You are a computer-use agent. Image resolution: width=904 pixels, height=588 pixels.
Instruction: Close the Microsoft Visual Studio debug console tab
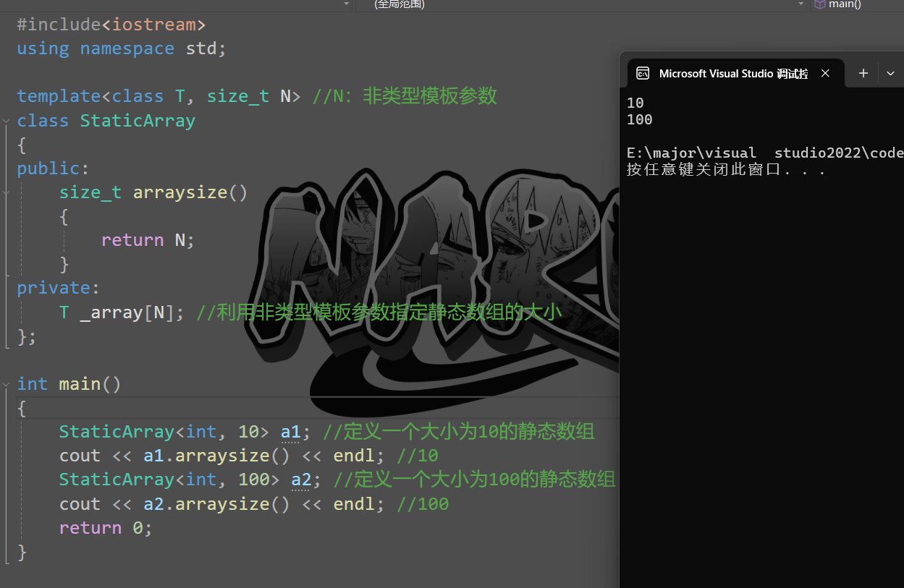[827, 73]
